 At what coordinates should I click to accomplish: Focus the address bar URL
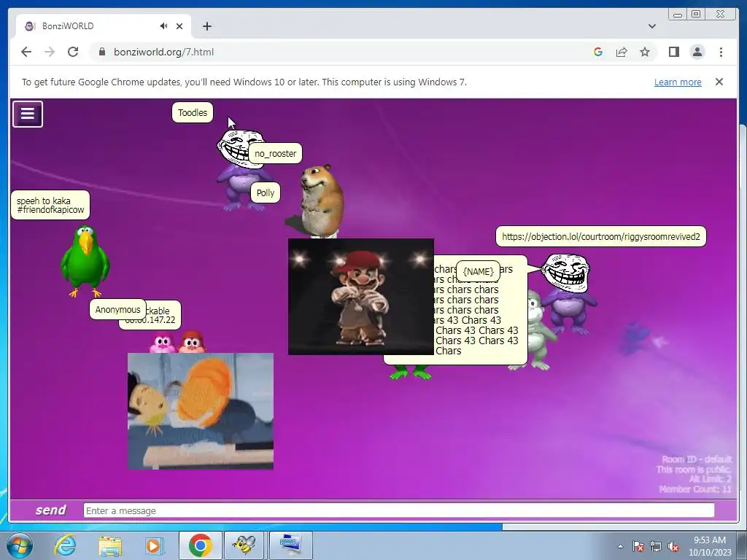tap(163, 52)
